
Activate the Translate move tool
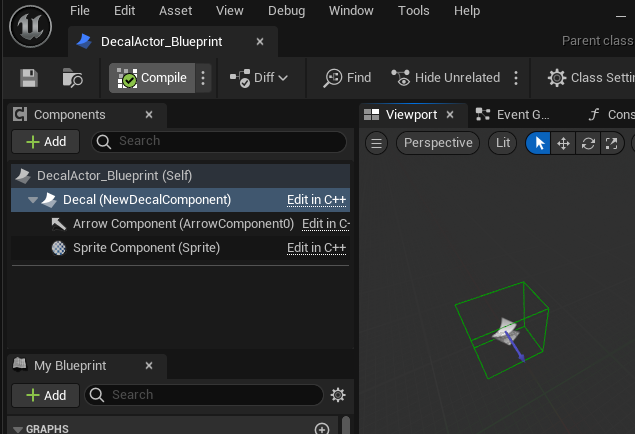pos(563,143)
